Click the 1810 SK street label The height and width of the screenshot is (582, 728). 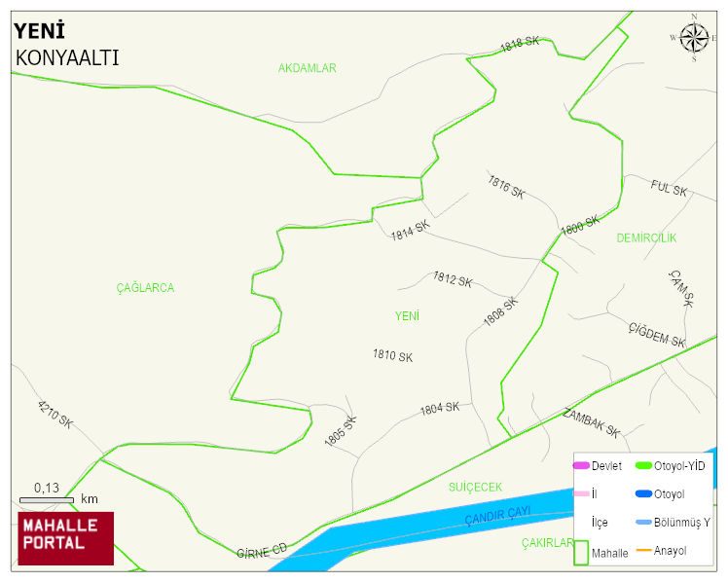(393, 355)
